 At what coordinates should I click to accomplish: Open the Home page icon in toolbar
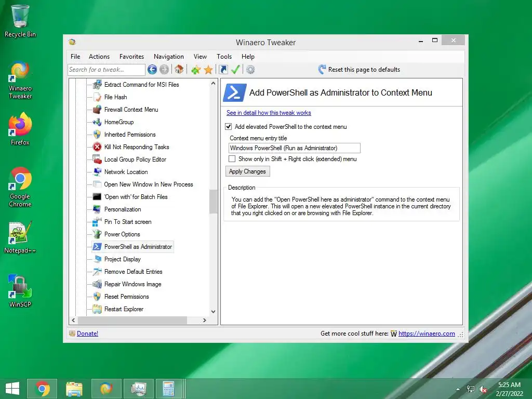179,70
